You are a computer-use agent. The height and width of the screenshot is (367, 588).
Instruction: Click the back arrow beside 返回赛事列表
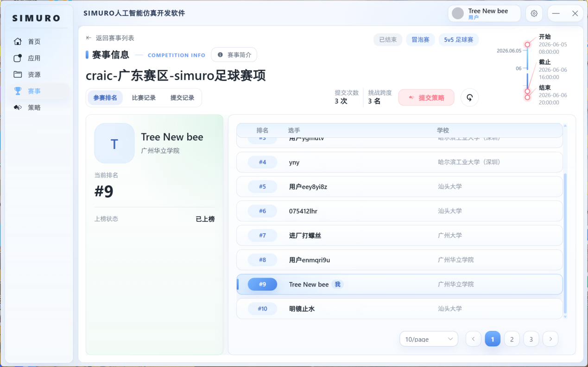[x=89, y=38]
